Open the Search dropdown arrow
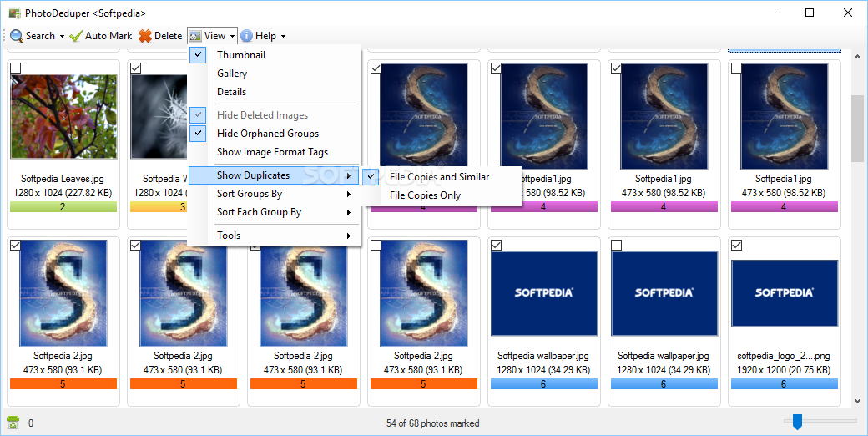Viewport: 868px width, 436px height. tap(62, 37)
